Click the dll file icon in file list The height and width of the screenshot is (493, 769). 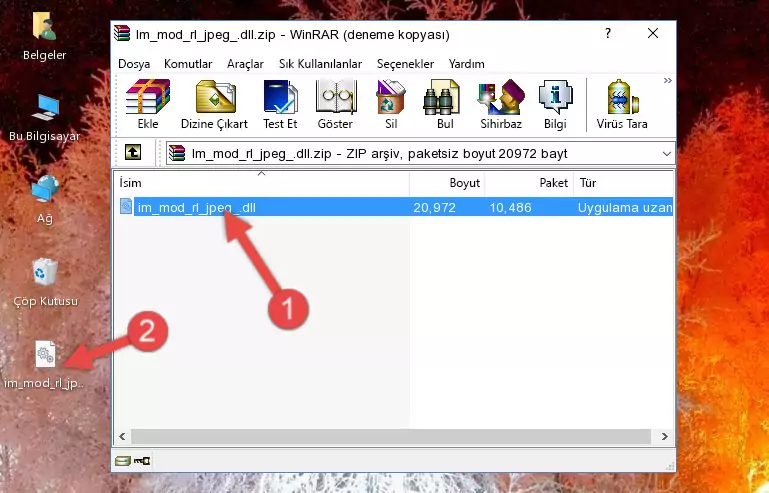pyautogui.click(x=126, y=207)
